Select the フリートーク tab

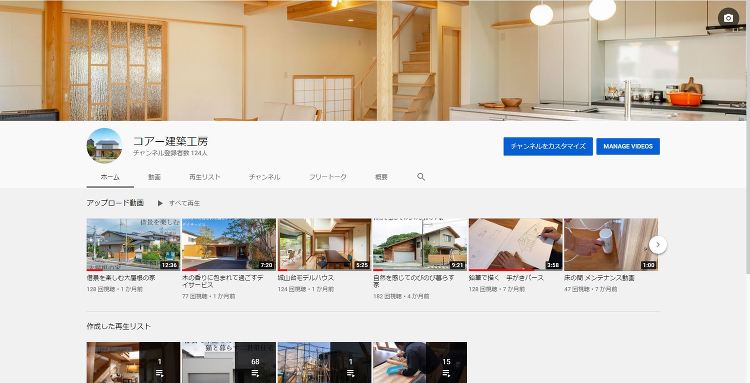(328, 177)
